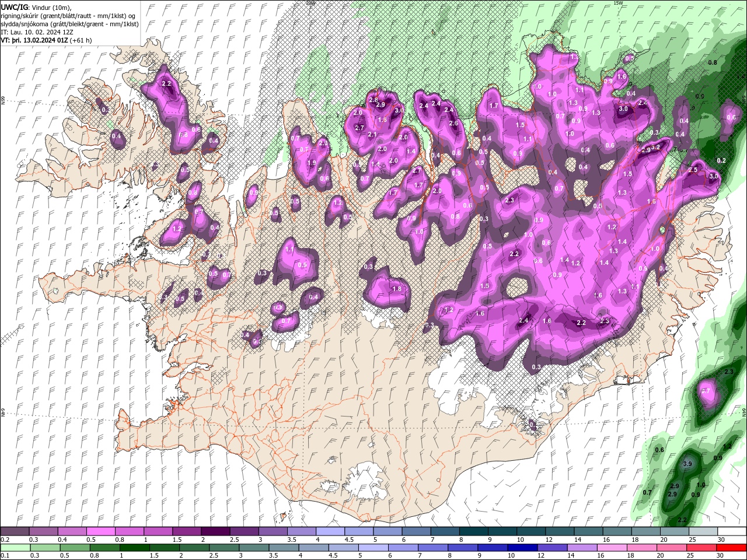
Task: Click the light grey 25 swatch, upper legend row
Action: [x=703, y=531]
